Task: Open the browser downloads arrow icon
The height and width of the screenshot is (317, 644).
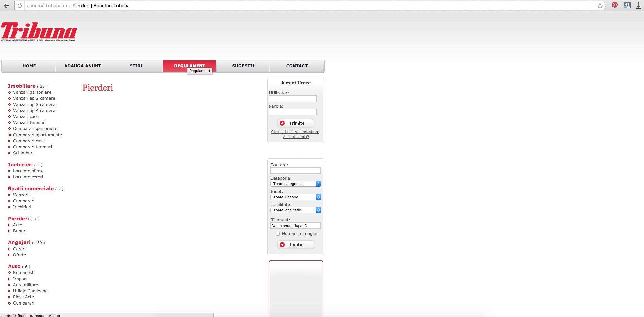Action: coord(638,6)
